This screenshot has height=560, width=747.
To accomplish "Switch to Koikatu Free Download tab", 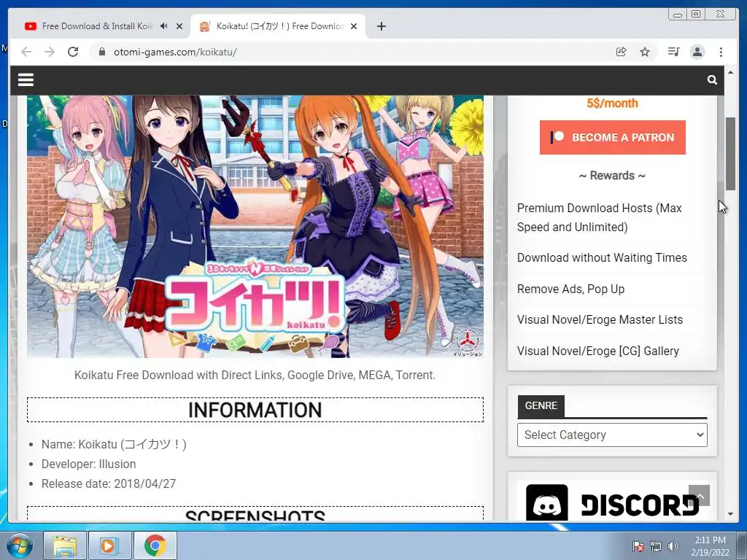I will click(279, 26).
